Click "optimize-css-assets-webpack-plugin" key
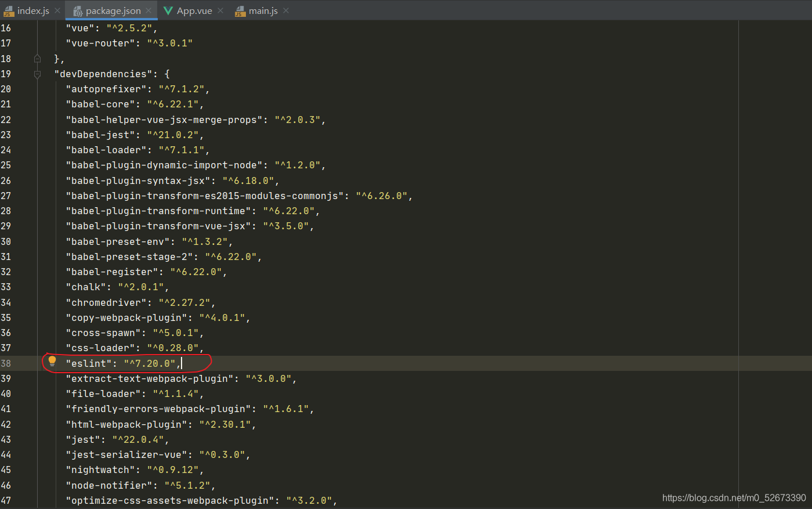 tap(170, 500)
